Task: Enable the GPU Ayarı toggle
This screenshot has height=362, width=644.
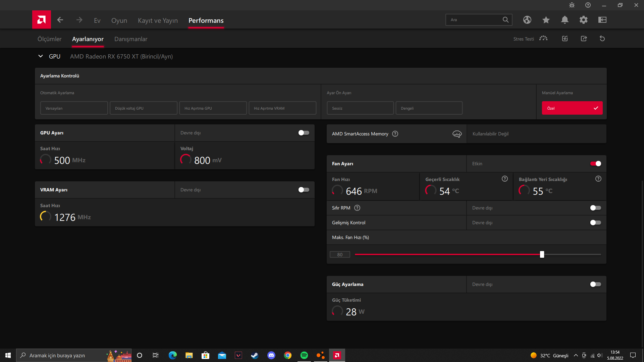Action: [304, 133]
